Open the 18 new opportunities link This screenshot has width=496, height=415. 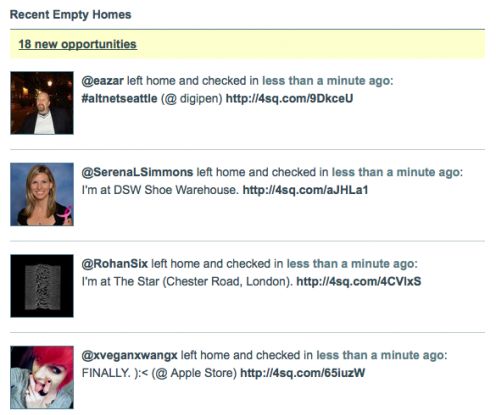77,44
